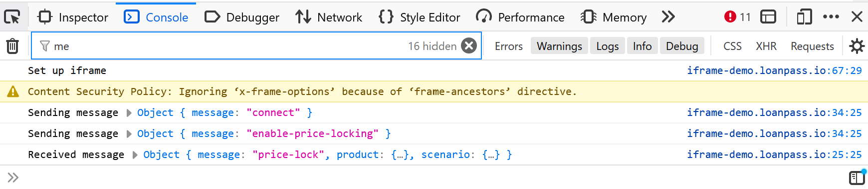Image resolution: width=868 pixels, height=189 pixels.
Task: Open the Style Editor tab
Action: tap(419, 17)
